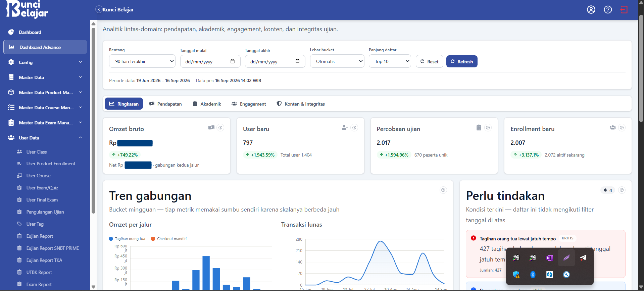Switch to the Engagement tab
Image resolution: width=644 pixels, height=291 pixels.
(x=249, y=104)
